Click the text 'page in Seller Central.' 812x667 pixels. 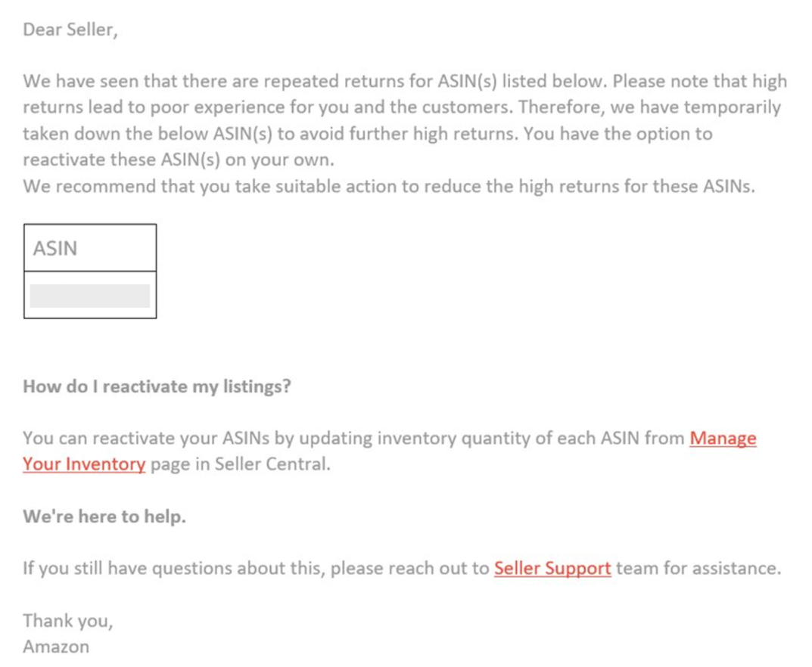point(241,464)
